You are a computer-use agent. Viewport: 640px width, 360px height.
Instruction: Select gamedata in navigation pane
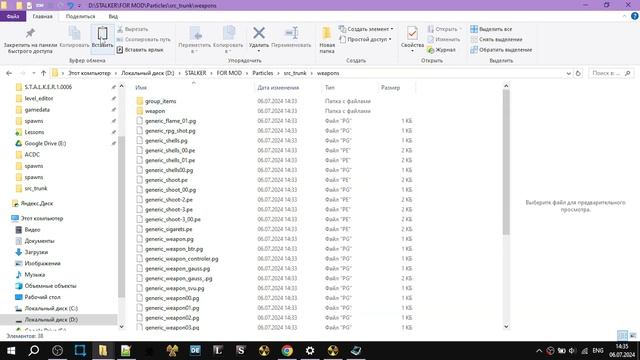pos(37,110)
